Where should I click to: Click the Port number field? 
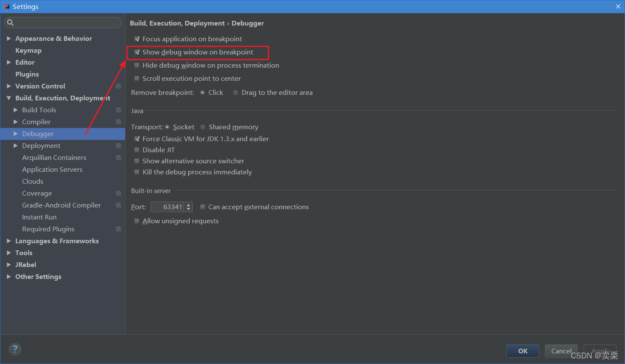(167, 207)
